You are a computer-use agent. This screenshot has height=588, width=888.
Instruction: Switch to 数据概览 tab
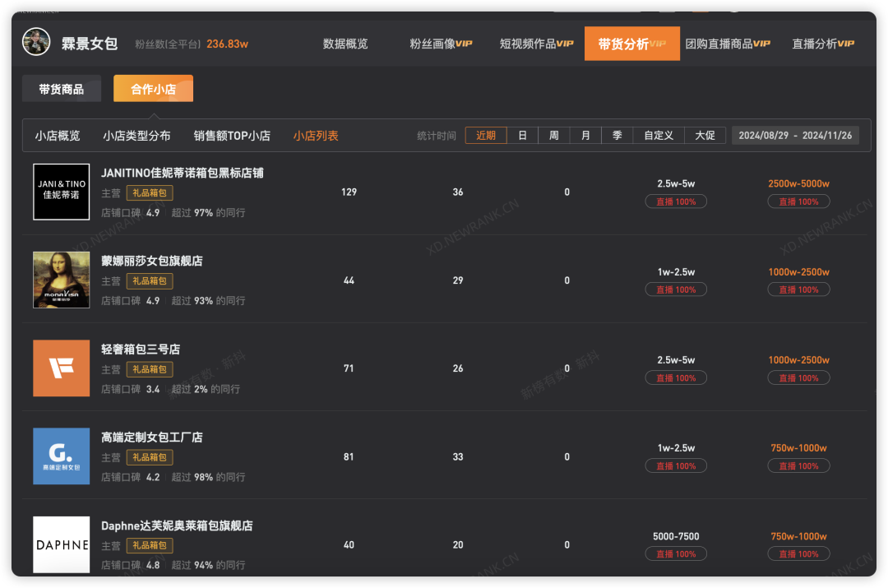point(345,44)
